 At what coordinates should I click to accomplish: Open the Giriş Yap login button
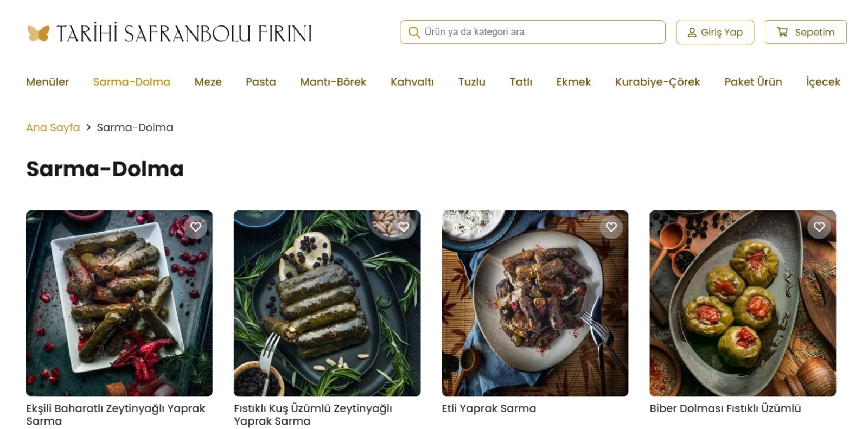pyautogui.click(x=714, y=33)
